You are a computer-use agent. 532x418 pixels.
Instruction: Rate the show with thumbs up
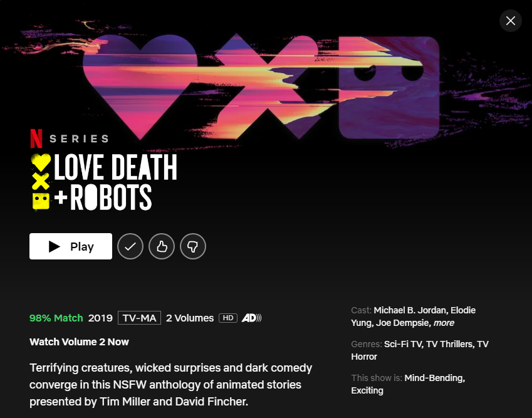point(162,246)
